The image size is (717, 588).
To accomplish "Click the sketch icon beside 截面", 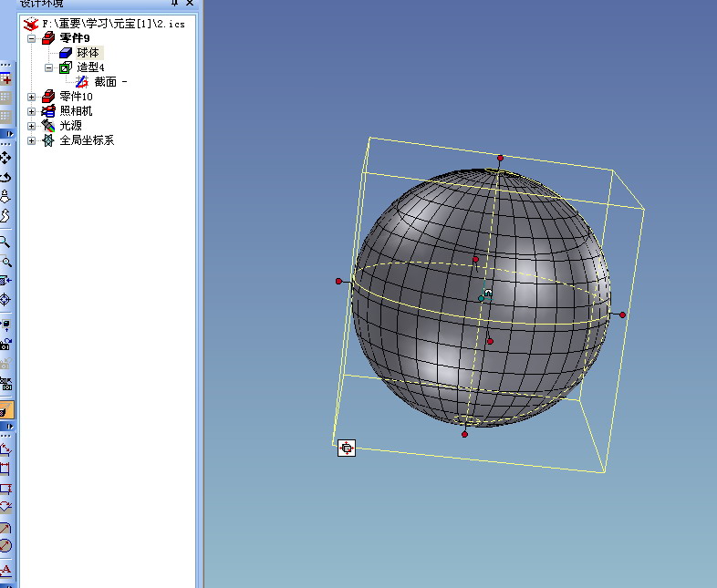I will coord(82,82).
